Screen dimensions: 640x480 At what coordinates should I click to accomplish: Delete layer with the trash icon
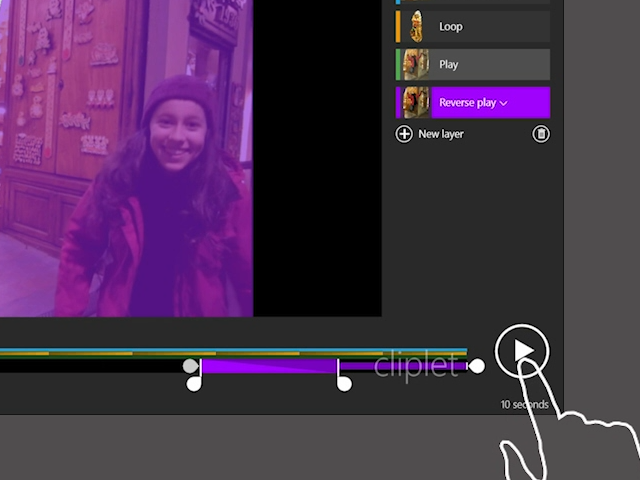(x=541, y=134)
